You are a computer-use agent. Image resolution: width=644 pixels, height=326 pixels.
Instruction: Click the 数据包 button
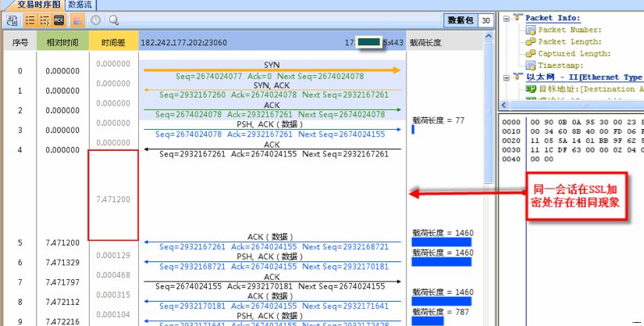460,20
